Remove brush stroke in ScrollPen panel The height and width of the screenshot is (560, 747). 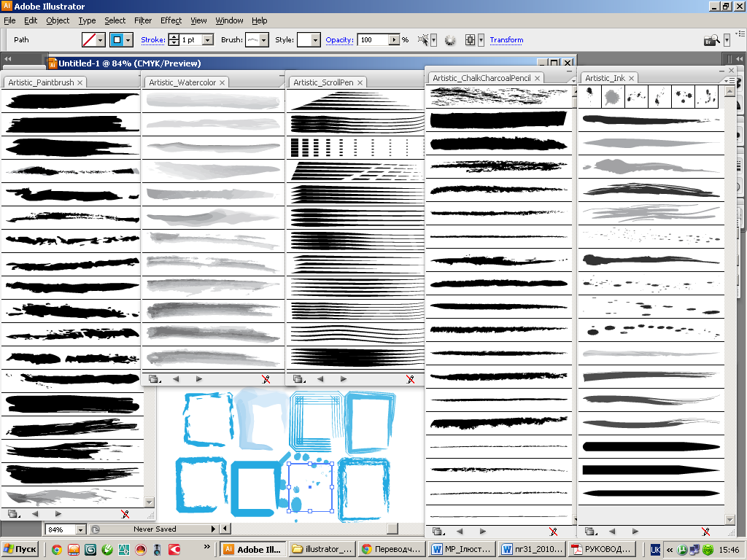[x=410, y=379]
